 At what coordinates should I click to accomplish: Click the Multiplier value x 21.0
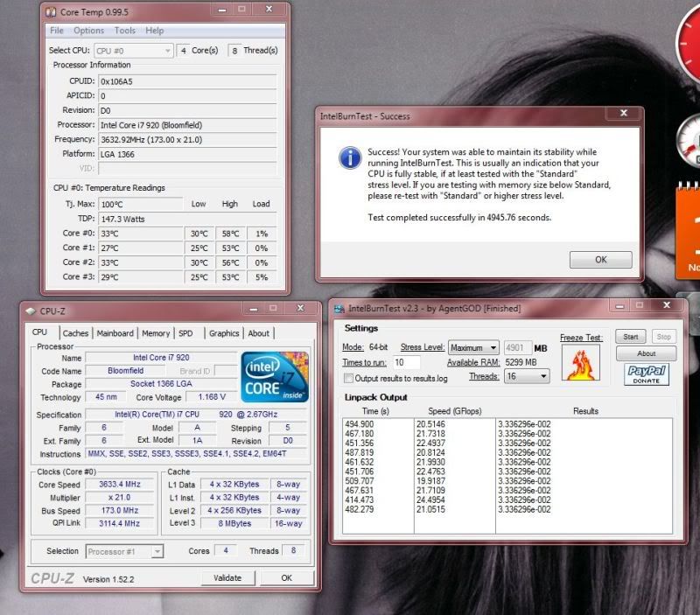pos(120,497)
